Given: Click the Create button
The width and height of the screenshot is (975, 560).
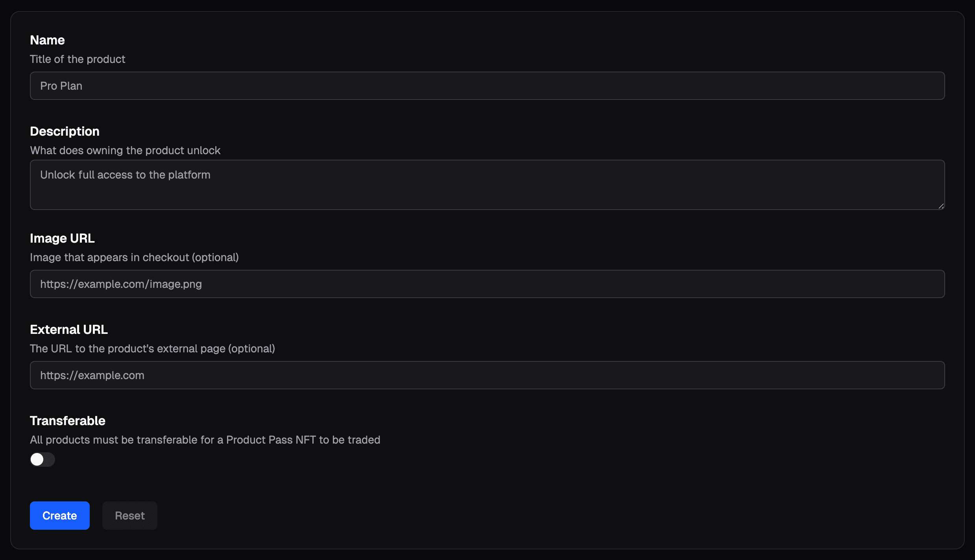Looking at the screenshot, I should pyautogui.click(x=59, y=516).
